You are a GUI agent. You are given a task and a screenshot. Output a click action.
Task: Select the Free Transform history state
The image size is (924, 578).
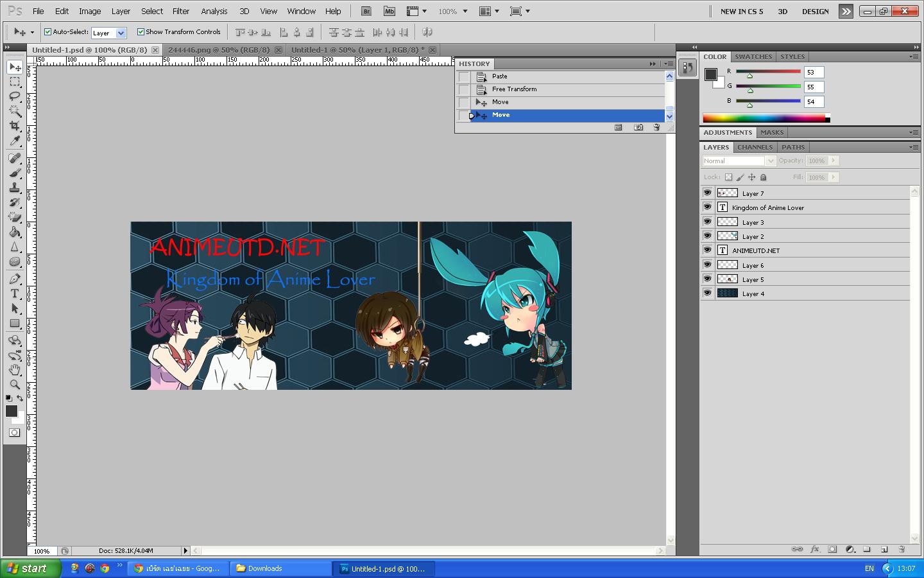tap(567, 89)
